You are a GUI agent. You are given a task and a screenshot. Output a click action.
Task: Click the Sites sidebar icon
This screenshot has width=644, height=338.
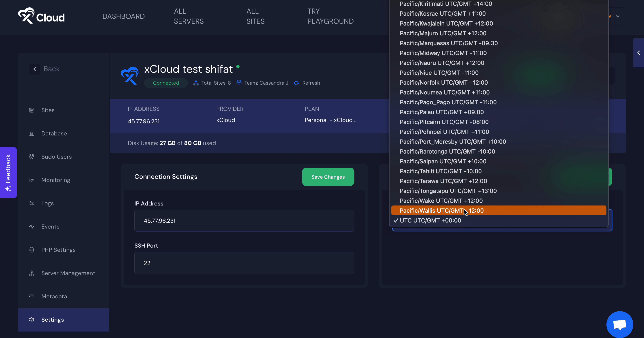(x=32, y=110)
